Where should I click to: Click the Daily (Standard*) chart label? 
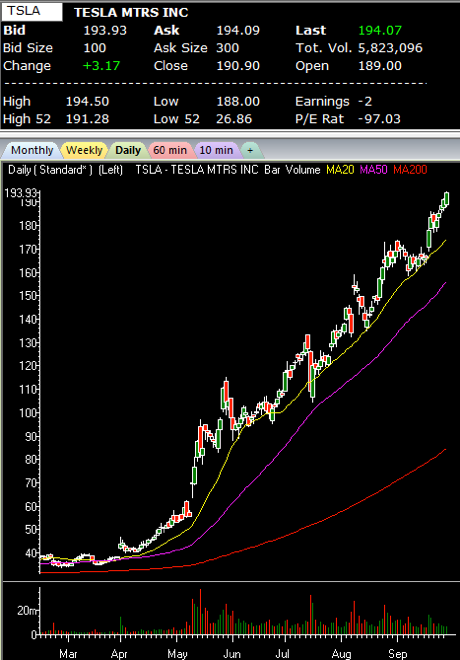[x=51, y=170]
